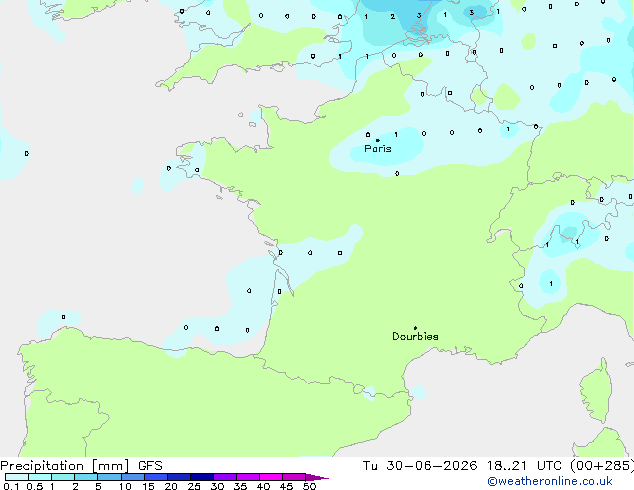Click the Paris city label

(378, 149)
